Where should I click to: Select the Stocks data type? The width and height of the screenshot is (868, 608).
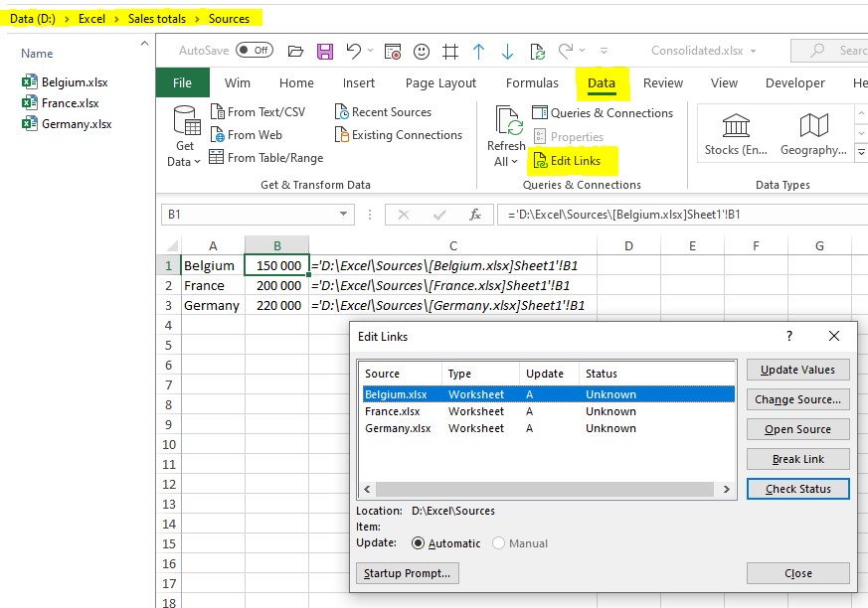736,134
